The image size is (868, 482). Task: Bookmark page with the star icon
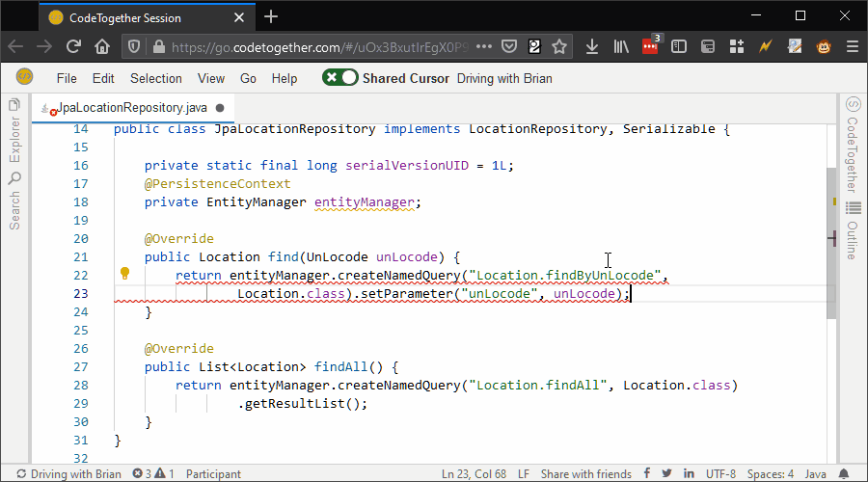pos(559,46)
